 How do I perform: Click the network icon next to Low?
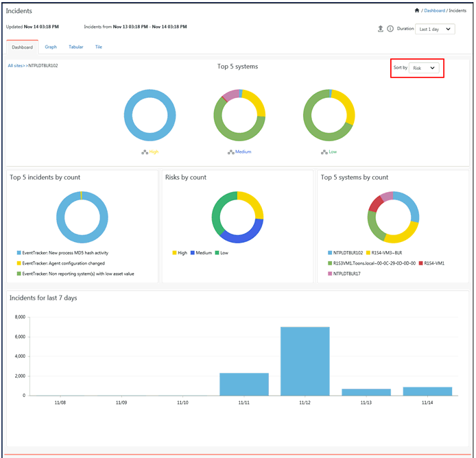click(x=323, y=152)
